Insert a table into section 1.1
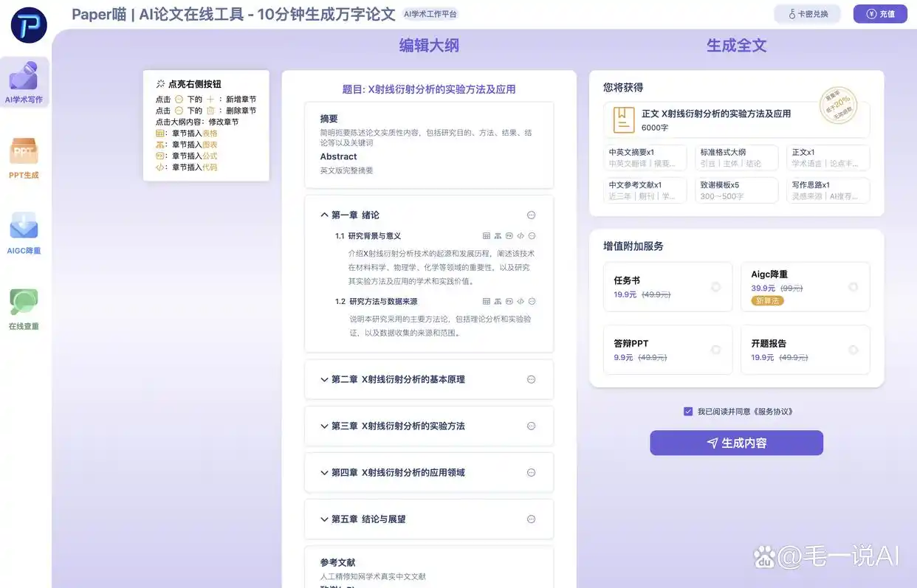The image size is (917, 588). [486, 235]
